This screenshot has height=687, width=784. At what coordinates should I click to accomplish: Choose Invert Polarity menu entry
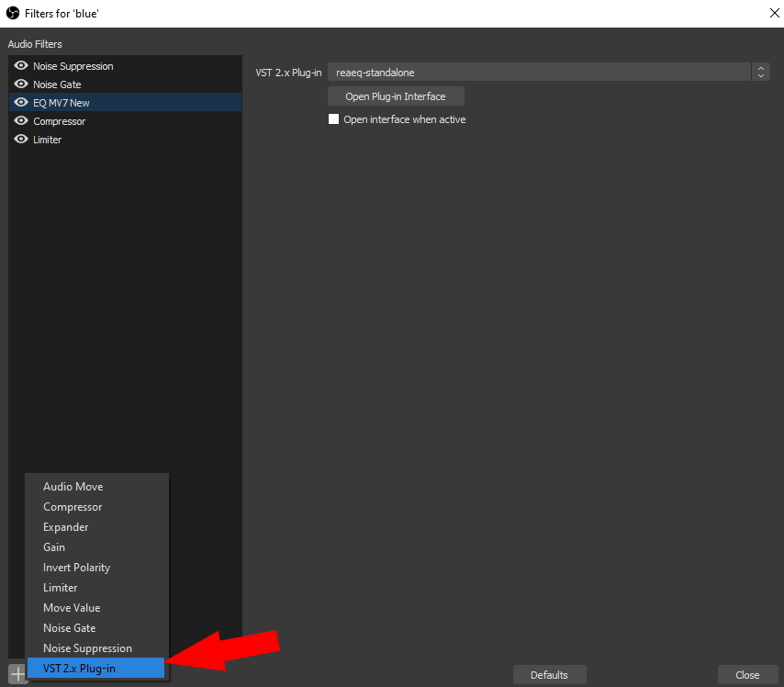tap(76, 568)
